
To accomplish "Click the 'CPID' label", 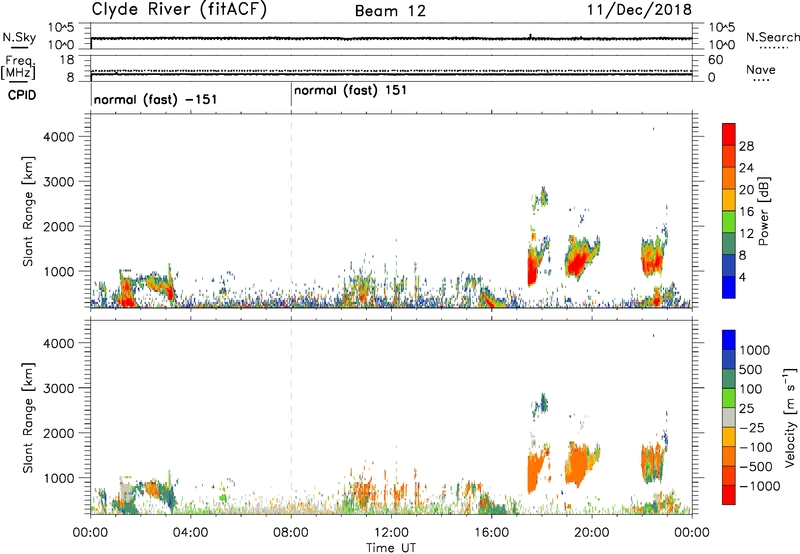I will (x=22, y=95).
